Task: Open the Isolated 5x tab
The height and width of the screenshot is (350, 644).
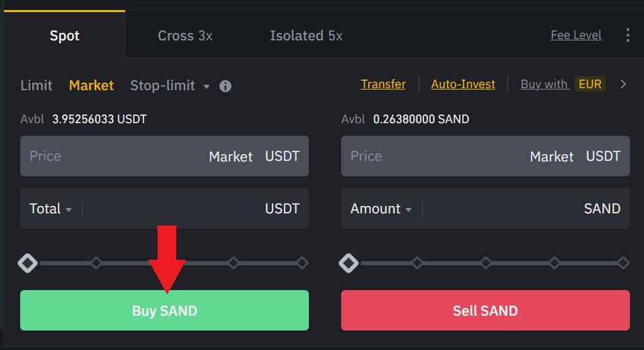Action: (x=306, y=36)
